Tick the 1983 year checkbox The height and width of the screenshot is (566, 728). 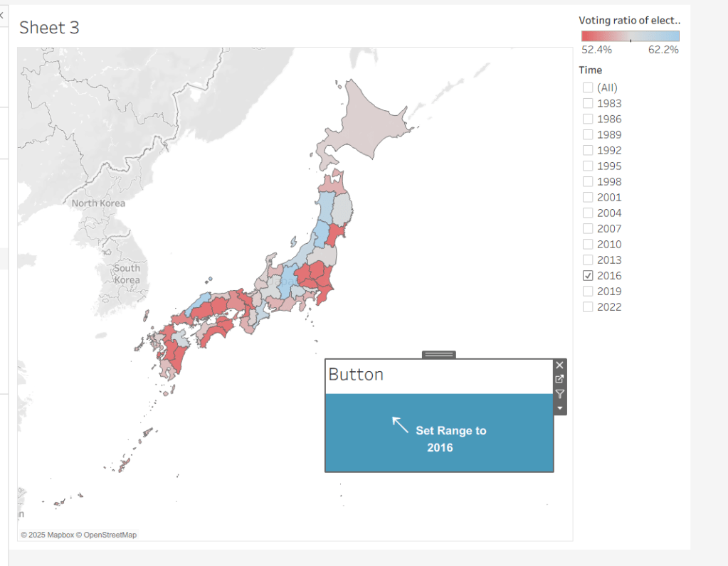pos(588,103)
